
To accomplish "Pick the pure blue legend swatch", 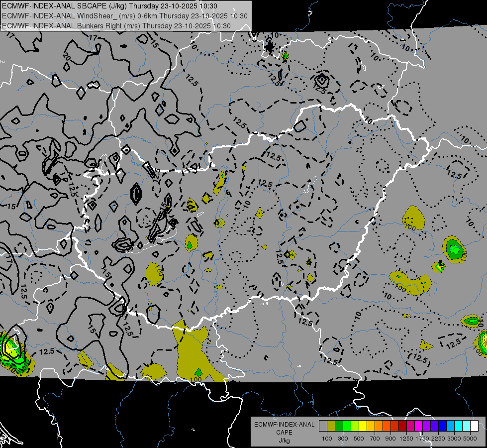I will [x=443, y=426].
